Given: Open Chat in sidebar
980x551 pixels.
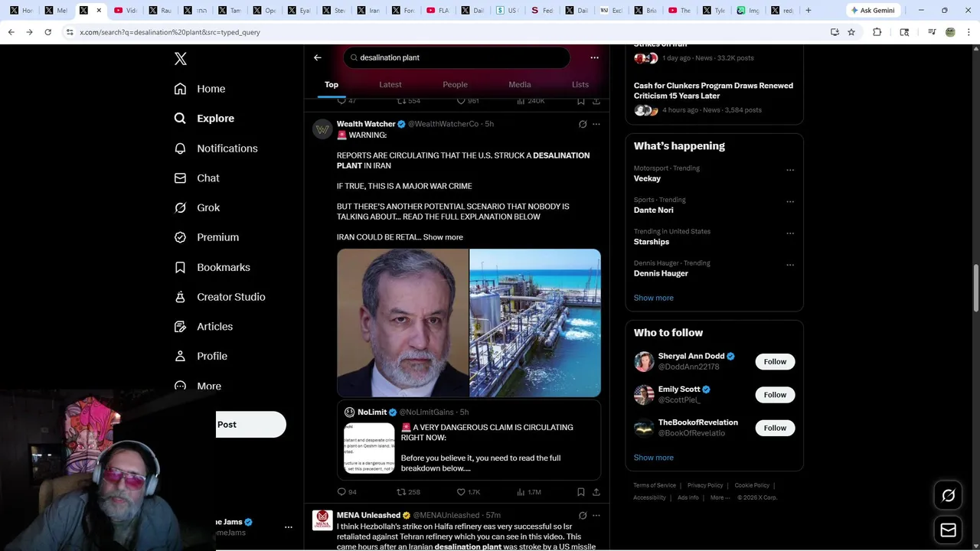Looking at the screenshot, I should [197, 178].
